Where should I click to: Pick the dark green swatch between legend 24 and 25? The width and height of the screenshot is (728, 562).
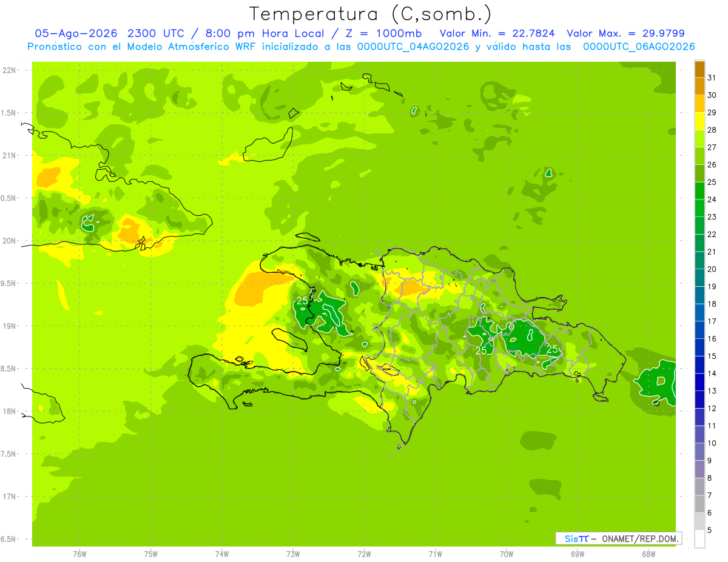pos(699,191)
